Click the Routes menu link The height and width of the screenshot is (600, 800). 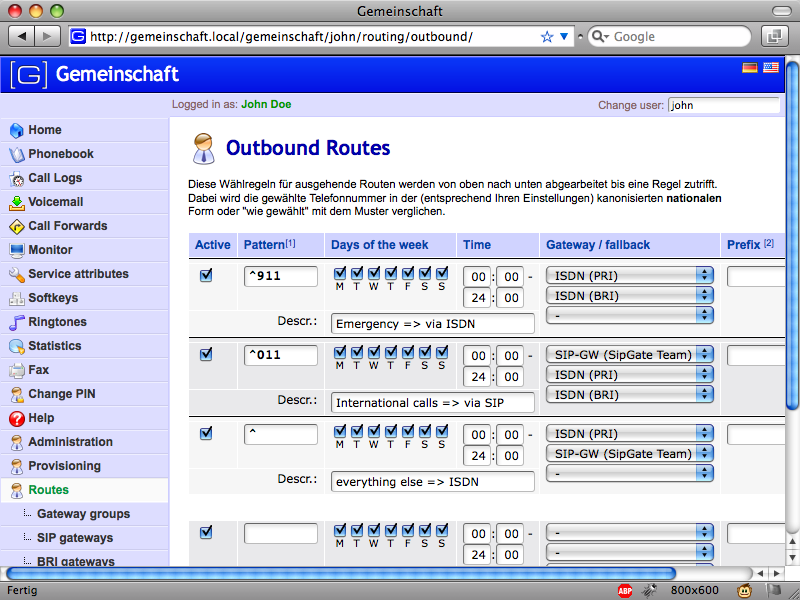(48, 490)
